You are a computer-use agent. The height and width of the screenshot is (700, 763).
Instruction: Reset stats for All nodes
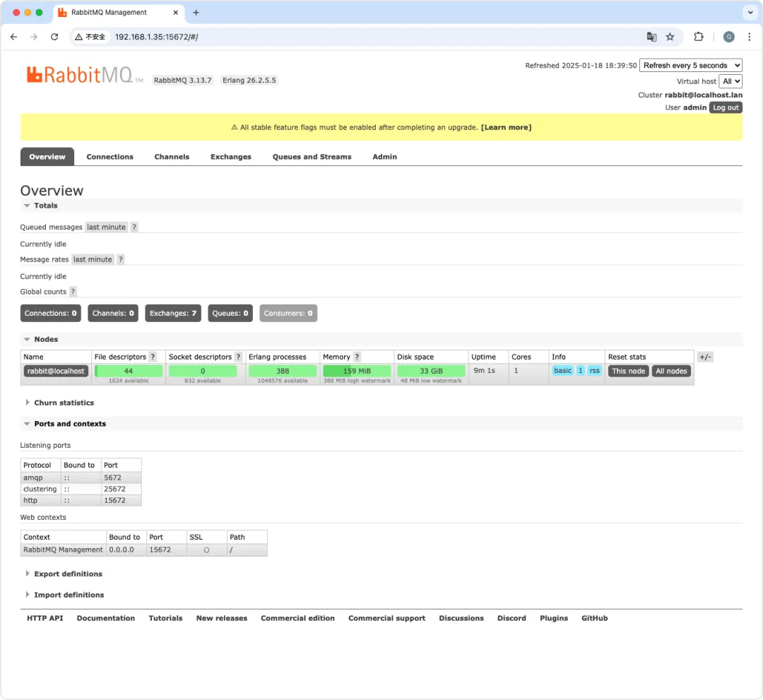[x=671, y=371]
